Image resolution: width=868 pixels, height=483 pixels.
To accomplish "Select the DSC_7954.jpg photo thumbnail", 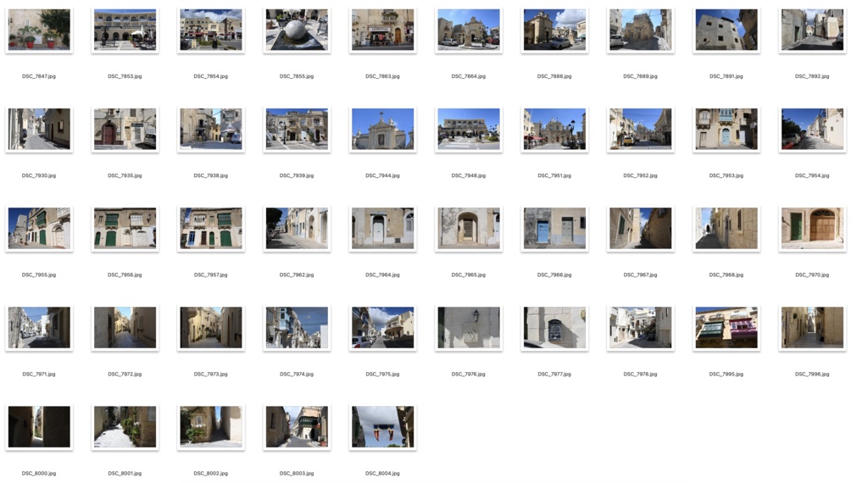I will coord(812,129).
